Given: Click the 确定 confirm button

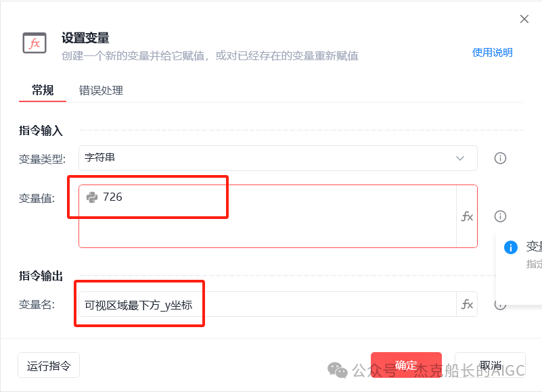Looking at the screenshot, I should (x=406, y=365).
